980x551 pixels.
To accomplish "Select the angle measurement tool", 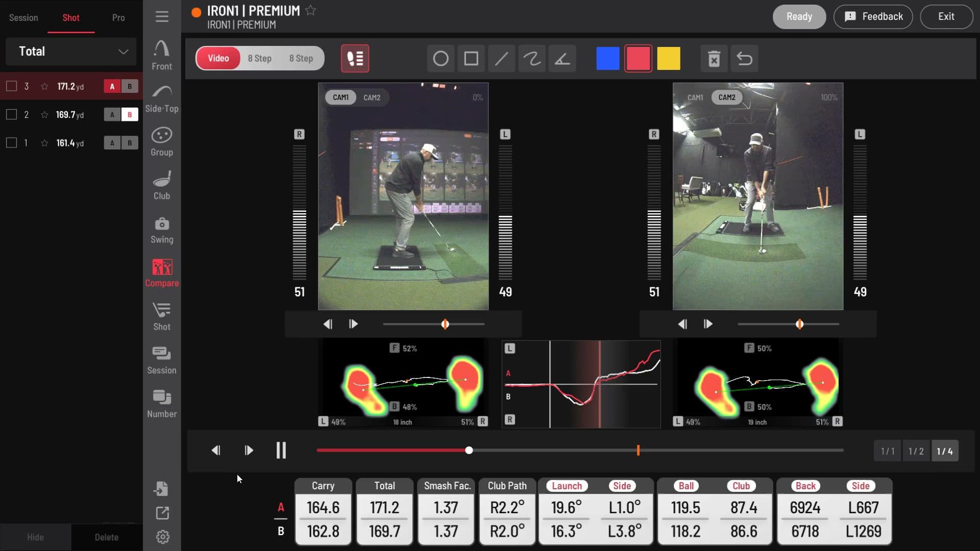I will 562,59.
